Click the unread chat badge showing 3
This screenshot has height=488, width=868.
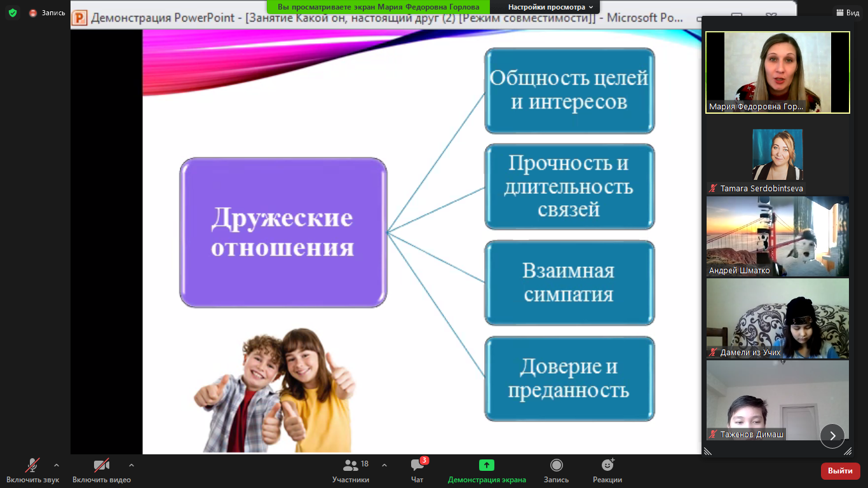tap(424, 460)
